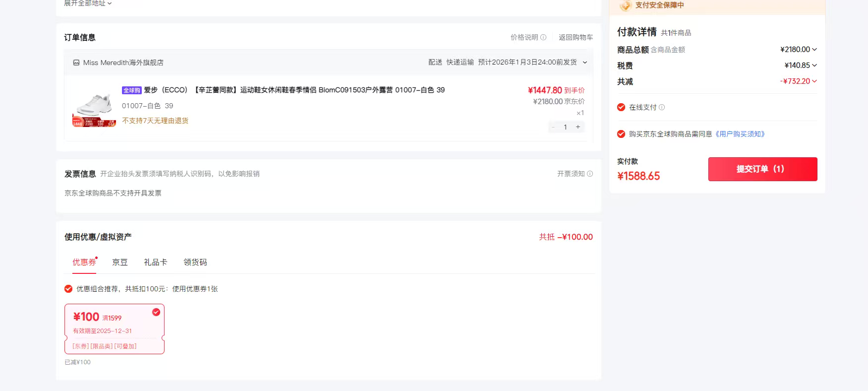Decrease quantity with the minus button
Viewport: 868px width, 391px height.
(x=554, y=127)
